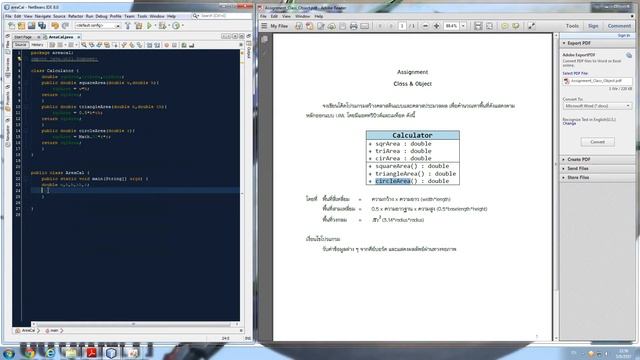The height and width of the screenshot is (360, 640).
Task: Click NetBeans search field
Action: (222, 16)
